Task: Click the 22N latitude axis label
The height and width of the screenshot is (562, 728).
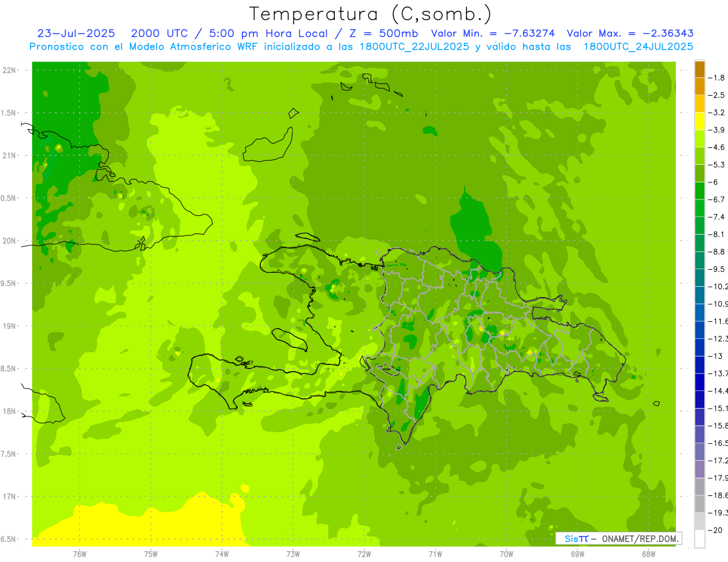Action: (9, 70)
